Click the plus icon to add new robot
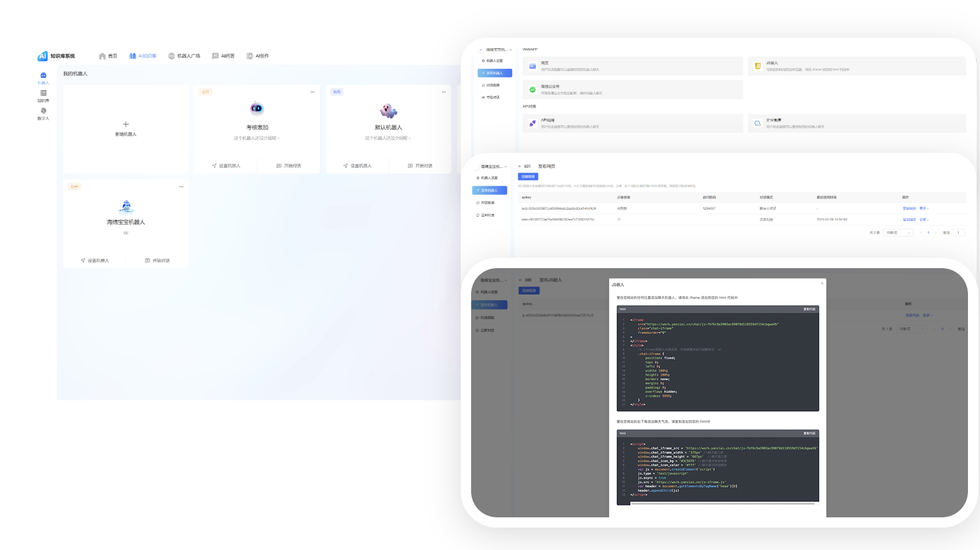Screen dimensions: 980x550 pos(126,124)
